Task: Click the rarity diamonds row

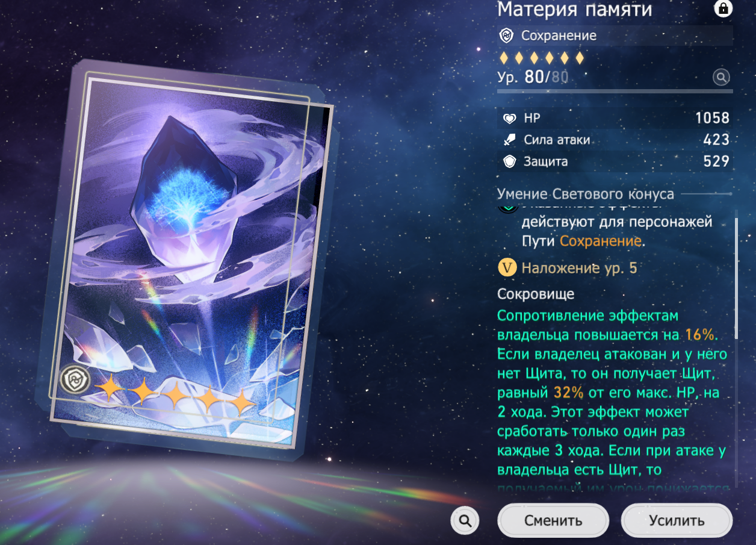Action: (542, 58)
